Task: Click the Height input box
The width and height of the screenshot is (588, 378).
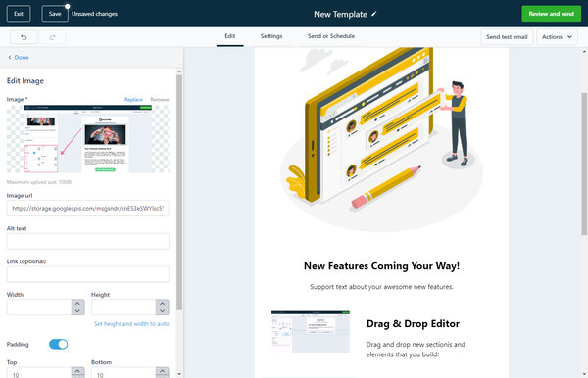Action: [123, 307]
